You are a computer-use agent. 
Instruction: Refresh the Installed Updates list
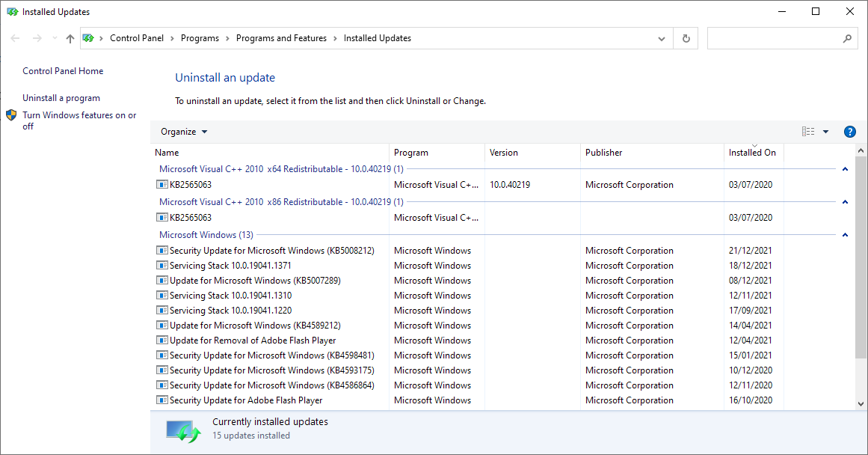pyautogui.click(x=686, y=38)
